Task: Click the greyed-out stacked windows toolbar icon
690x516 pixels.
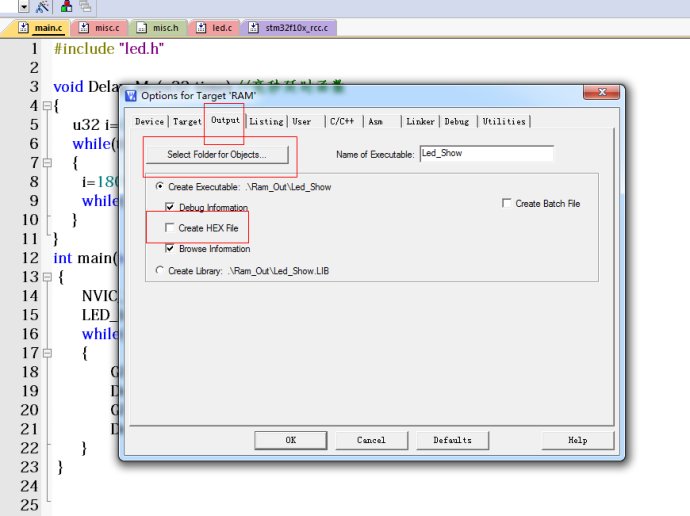Action: click(85, 7)
